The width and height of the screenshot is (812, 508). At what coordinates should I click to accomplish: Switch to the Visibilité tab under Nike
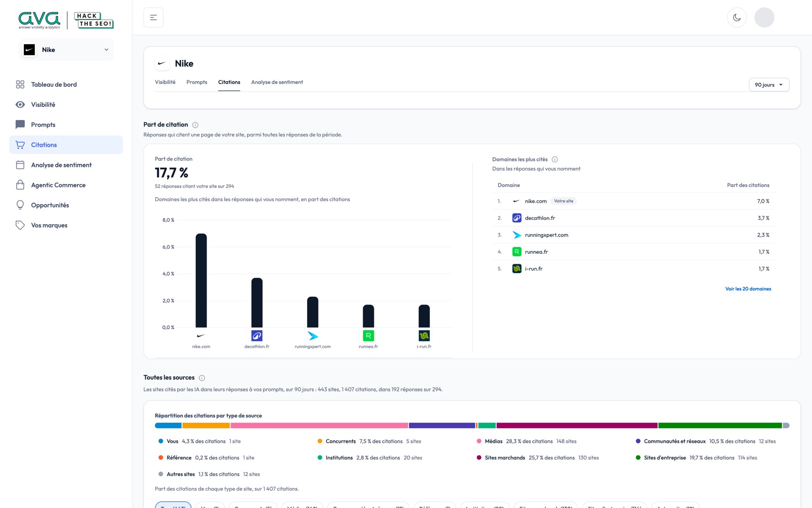click(165, 82)
